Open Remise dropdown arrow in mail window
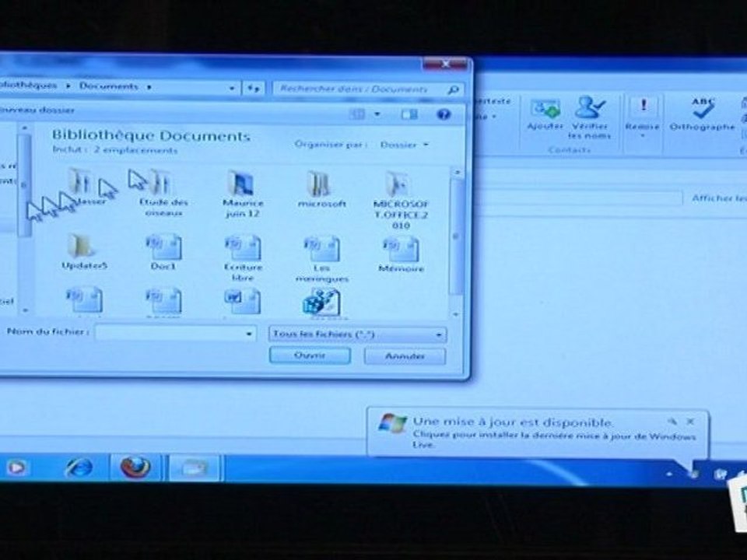Image resolution: width=747 pixels, height=560 pixels. click(643, 135)
